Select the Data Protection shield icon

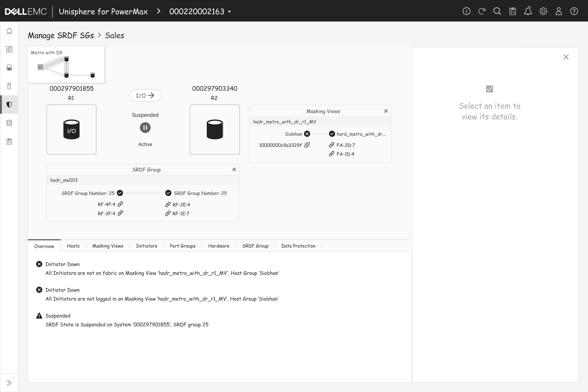click(x=9, y=105)
